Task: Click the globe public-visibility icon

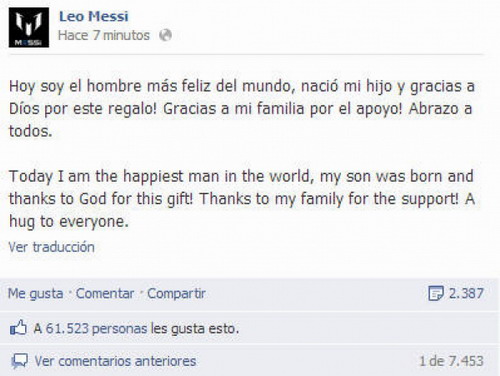Action: point(165,35)
